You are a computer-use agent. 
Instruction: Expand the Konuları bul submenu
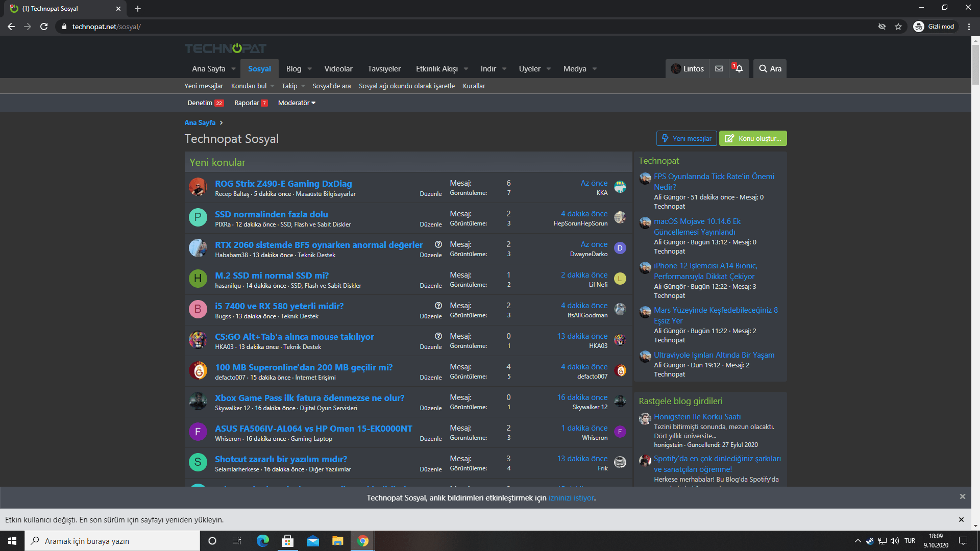pos(272,86)
